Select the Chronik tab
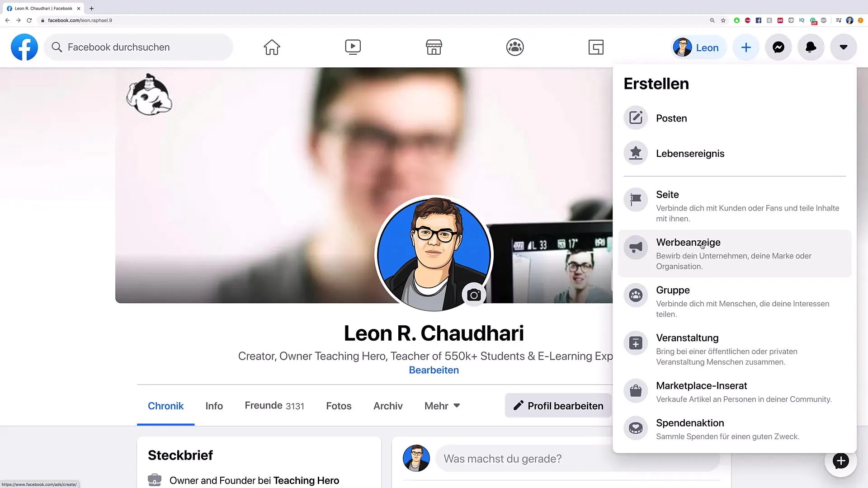Viewport: 868px width, 488px height. click(x=166, y=406)
